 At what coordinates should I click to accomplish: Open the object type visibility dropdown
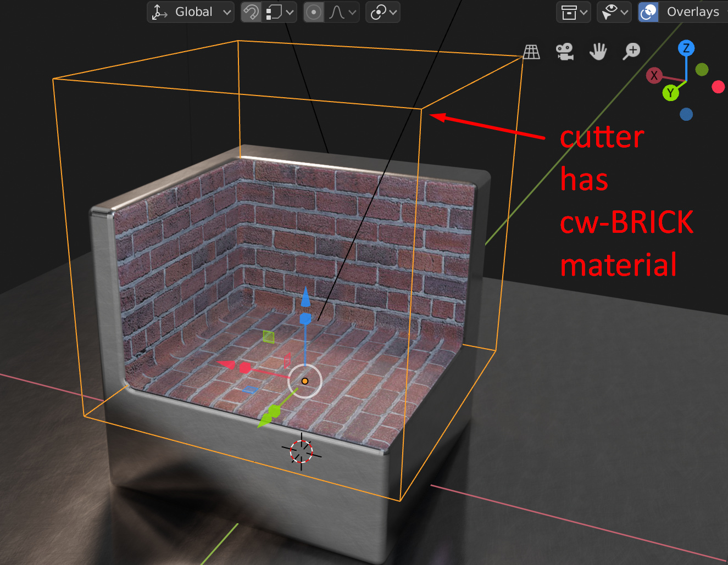coord(574,12)
